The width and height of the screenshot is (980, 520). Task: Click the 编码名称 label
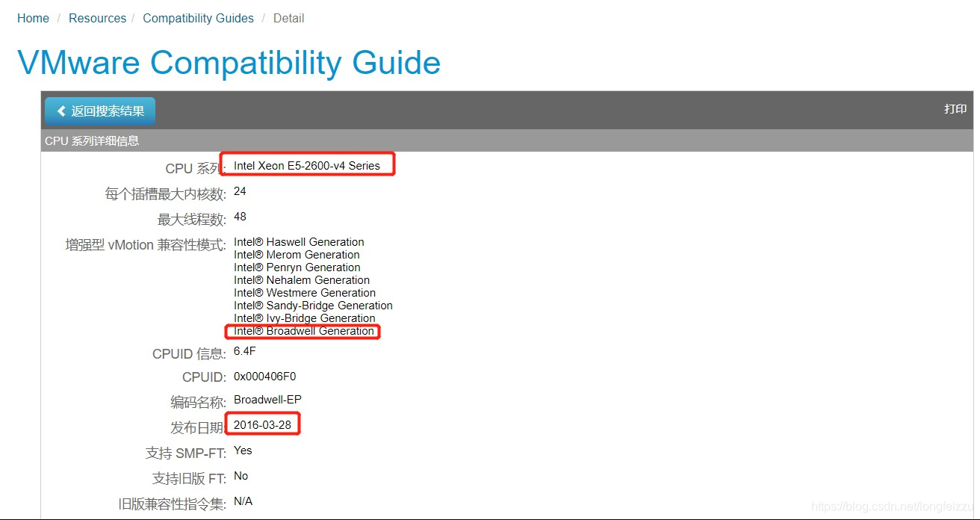click(198, 403)
